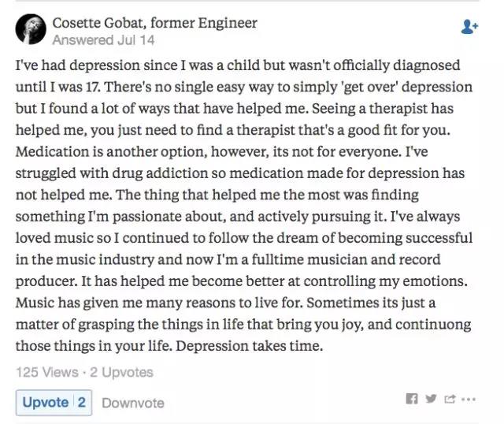This screenshot has width=504, height=424.
Task: Click the answer's first line about depression
Action: pyautogui.click(x=238, y=65)
